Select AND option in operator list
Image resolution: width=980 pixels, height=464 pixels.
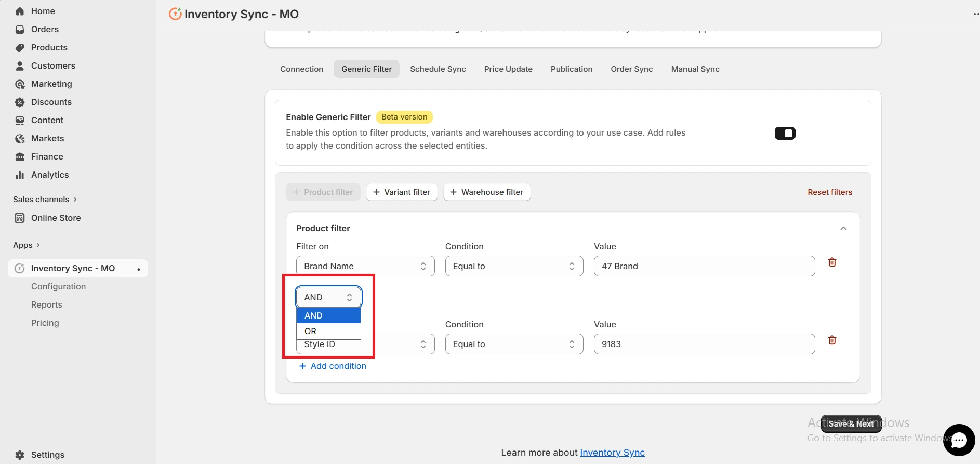328,315
